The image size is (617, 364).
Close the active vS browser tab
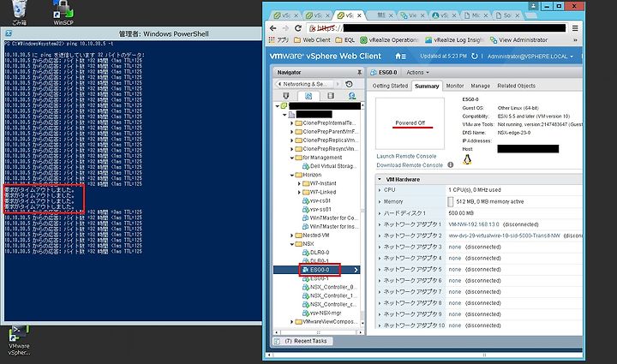click(359, 15)
